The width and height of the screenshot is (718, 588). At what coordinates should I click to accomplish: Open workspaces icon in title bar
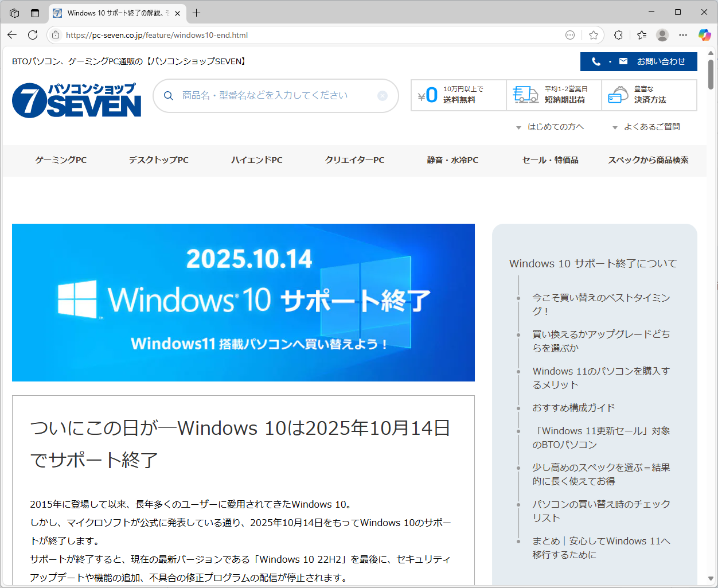(14, 13)
